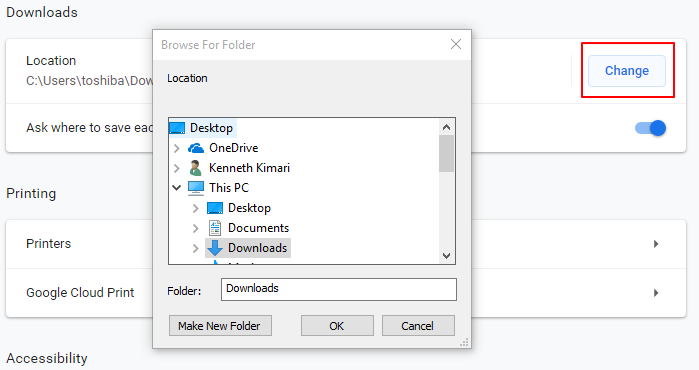Click the This PC monitor icon
The height and width of the screenshot is (370, 699).
pos(196,188)
